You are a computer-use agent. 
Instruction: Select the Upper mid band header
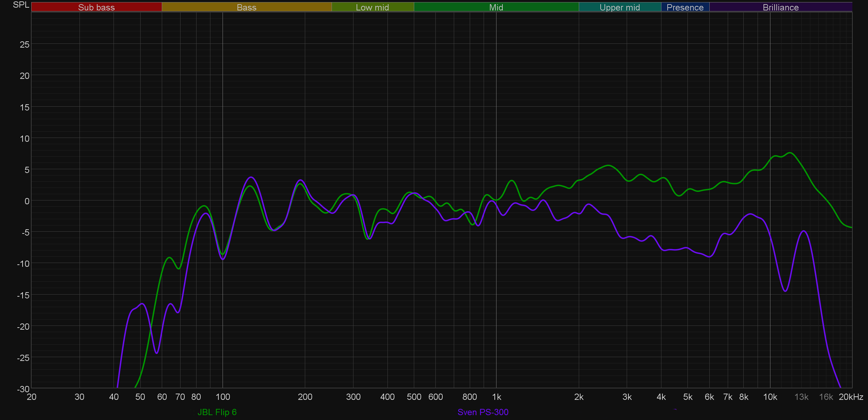click(x=620, y=7)
